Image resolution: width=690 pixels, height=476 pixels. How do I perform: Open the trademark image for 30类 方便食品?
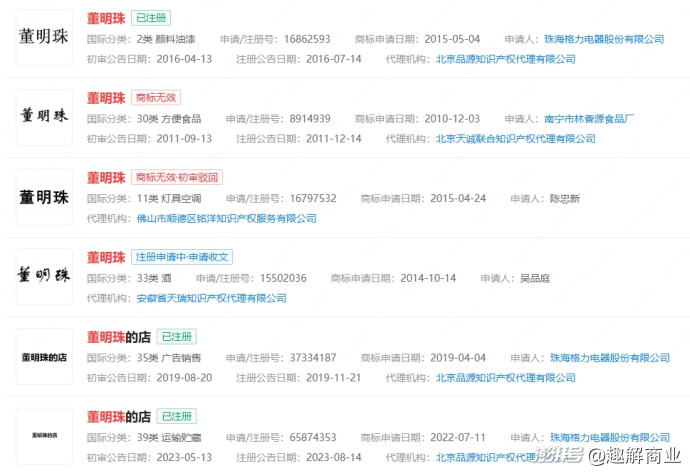(x=44, y=117)
